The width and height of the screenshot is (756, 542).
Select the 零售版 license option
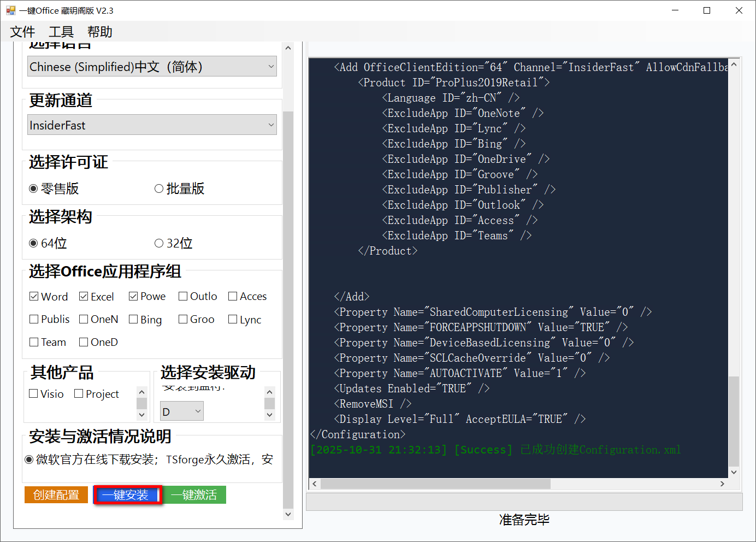point(34,188)
